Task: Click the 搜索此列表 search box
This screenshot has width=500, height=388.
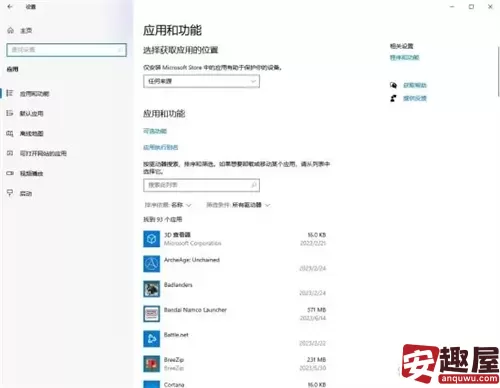Action: click(x=201, y=185)
